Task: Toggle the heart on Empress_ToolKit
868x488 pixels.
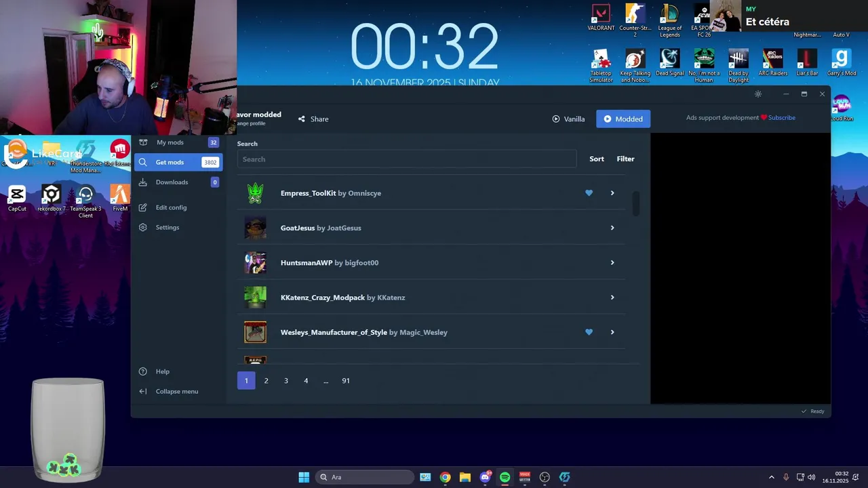Action: pyautogui.click(x=589, y=193)
